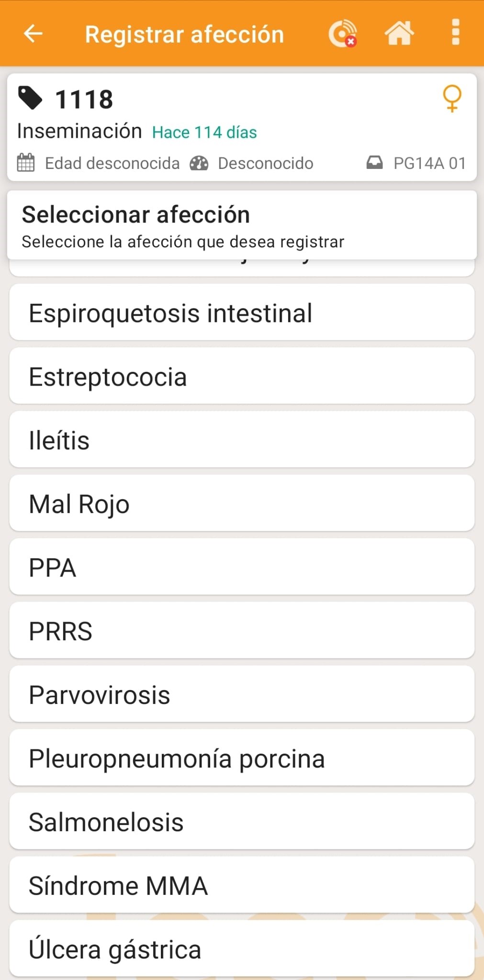Tap the gauge icon beside Desconocido
The width and height of the screenshot is (484, 980).
coord(199,163)
